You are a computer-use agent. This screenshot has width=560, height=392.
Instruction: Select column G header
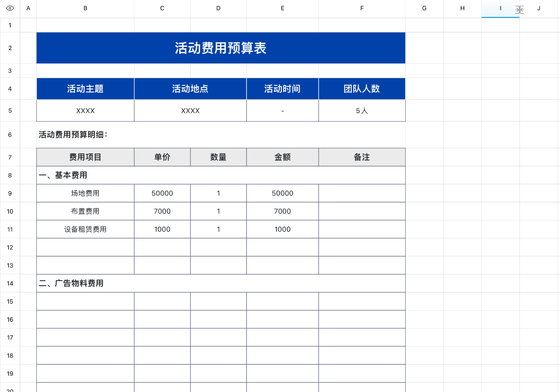tap(424, 8)
